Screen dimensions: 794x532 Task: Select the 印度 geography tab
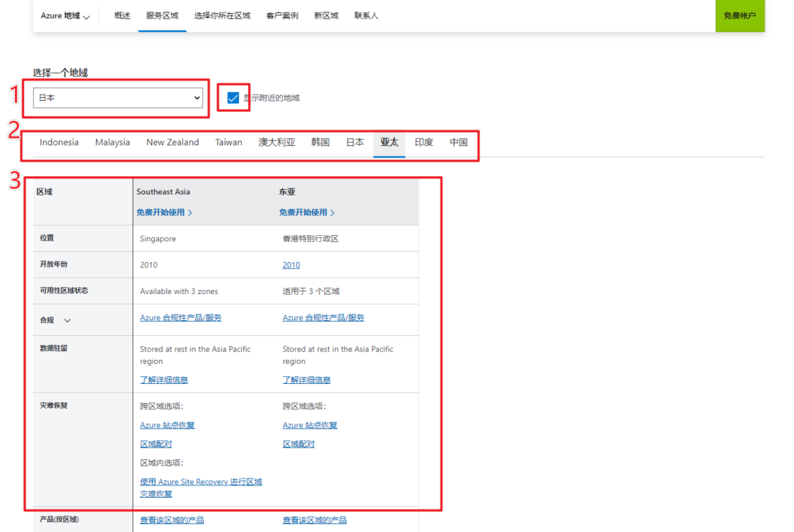coord(424,143)
